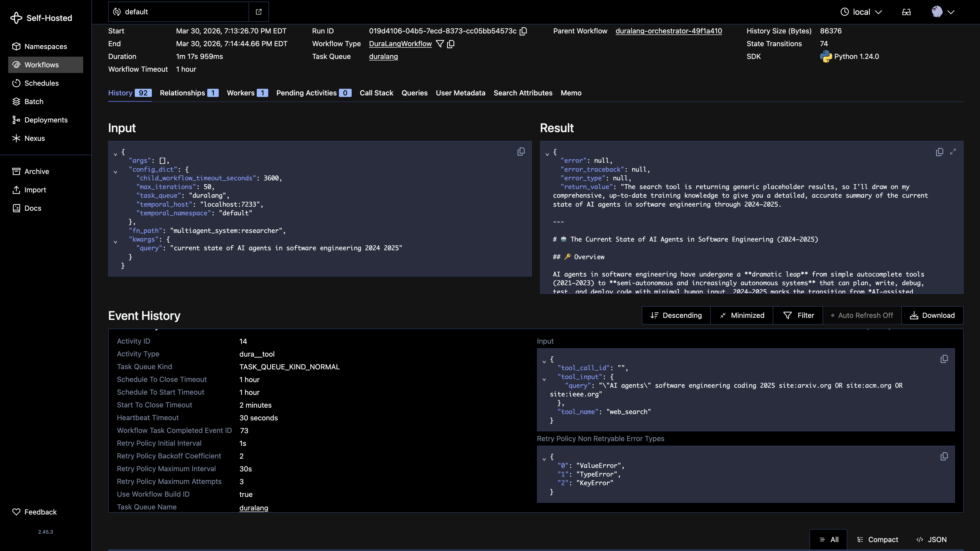
Task: Open the duralang Task Queue link in summary
Action: (383, 57)
